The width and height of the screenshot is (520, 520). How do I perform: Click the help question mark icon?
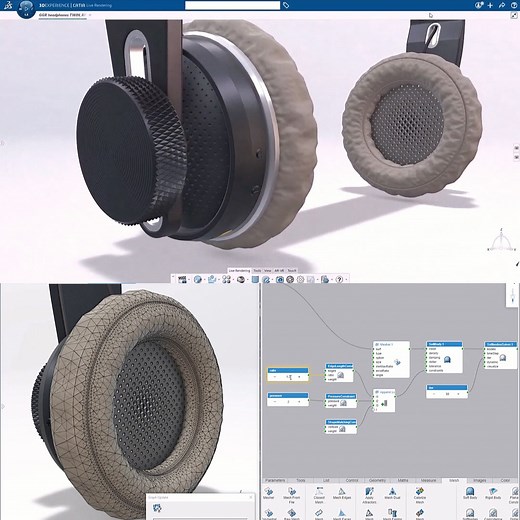point(339,279)
